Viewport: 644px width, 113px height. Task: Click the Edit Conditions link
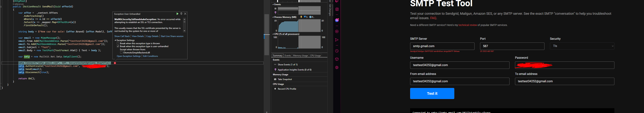tap(151, 56)
